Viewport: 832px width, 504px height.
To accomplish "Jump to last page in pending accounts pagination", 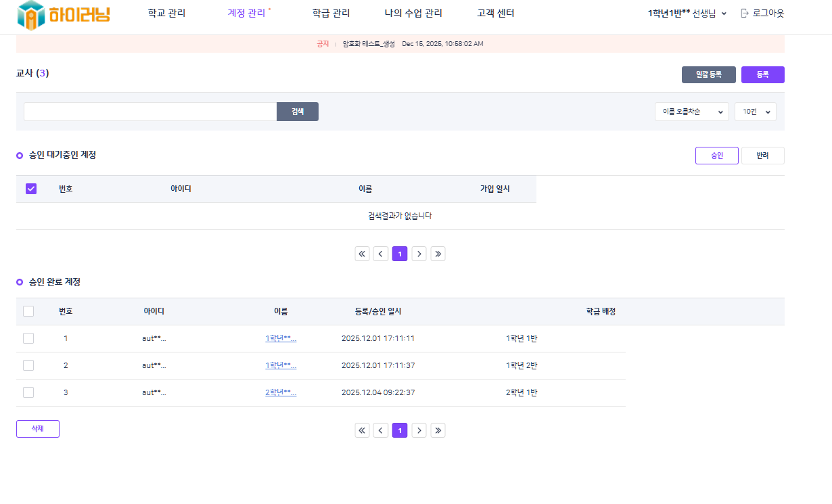I will (438, 254).
